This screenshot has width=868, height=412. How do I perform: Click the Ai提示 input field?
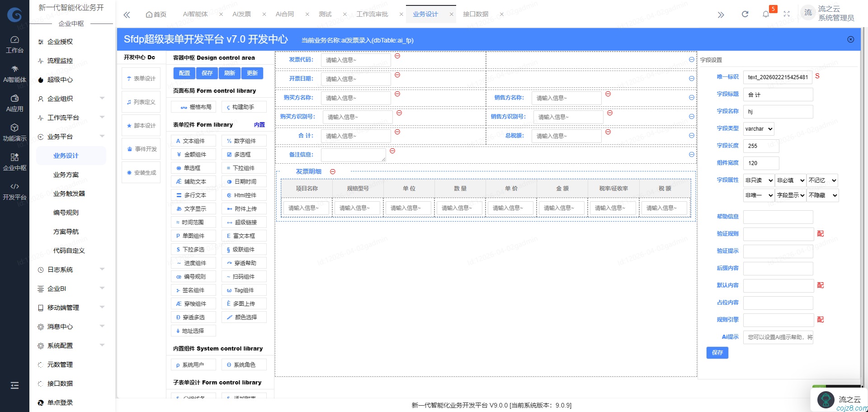coord(778,337)
